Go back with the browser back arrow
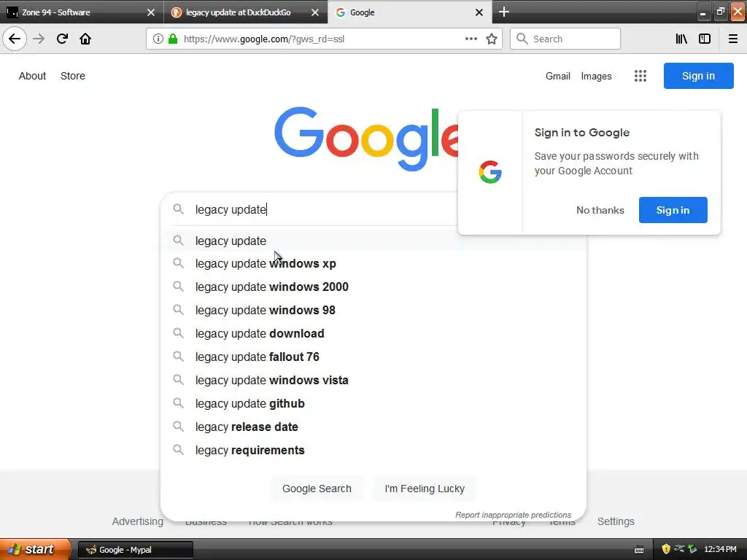 click(15, 39)
